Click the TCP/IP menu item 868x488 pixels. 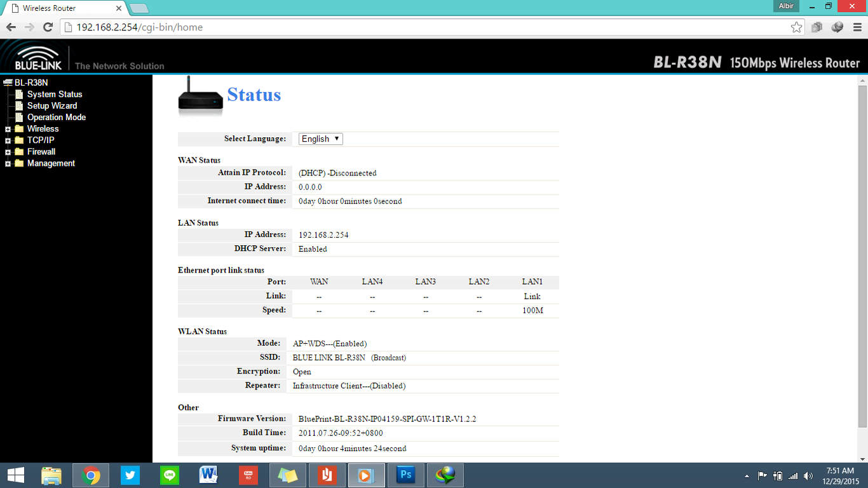[x=41, y=140]
